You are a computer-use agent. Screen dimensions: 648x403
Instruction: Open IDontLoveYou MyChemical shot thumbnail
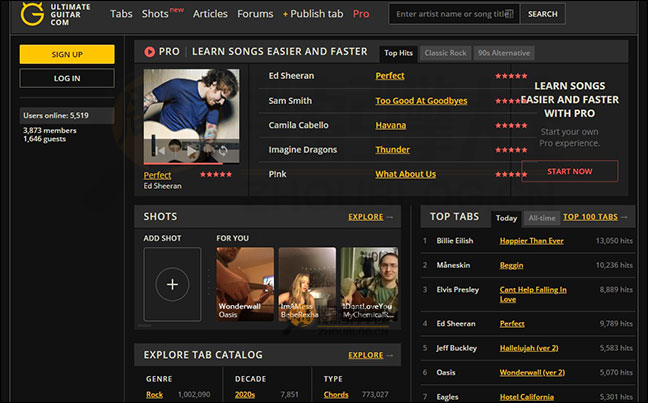pos(369,284)
